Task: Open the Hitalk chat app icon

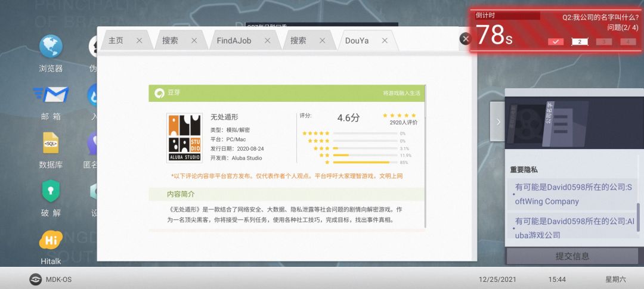Action: (51, 240)
